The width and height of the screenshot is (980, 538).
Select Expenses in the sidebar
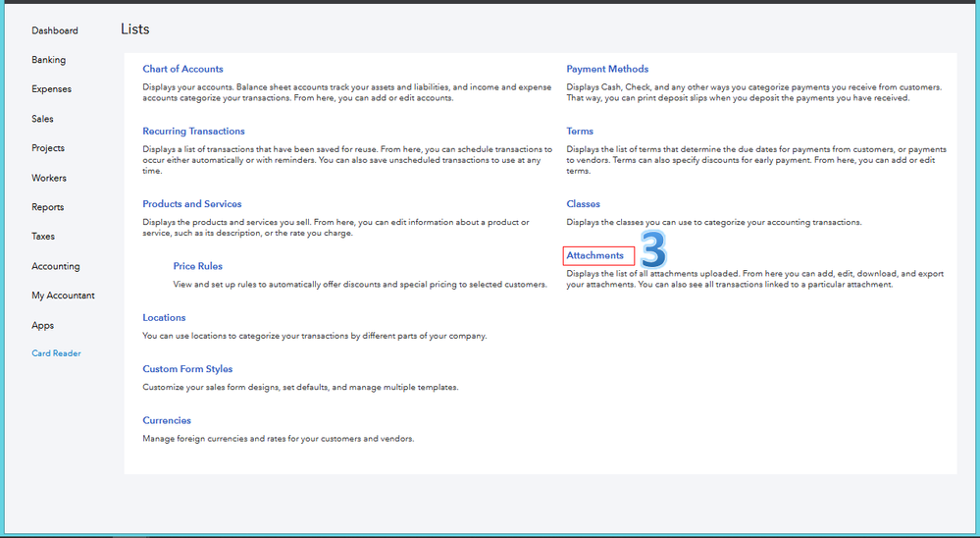[52, 89]
